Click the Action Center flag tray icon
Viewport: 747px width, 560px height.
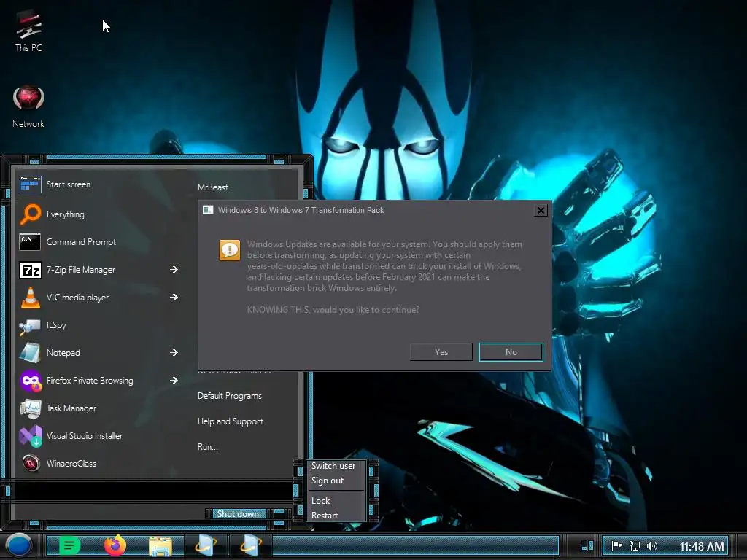click(x=616, y=545)
